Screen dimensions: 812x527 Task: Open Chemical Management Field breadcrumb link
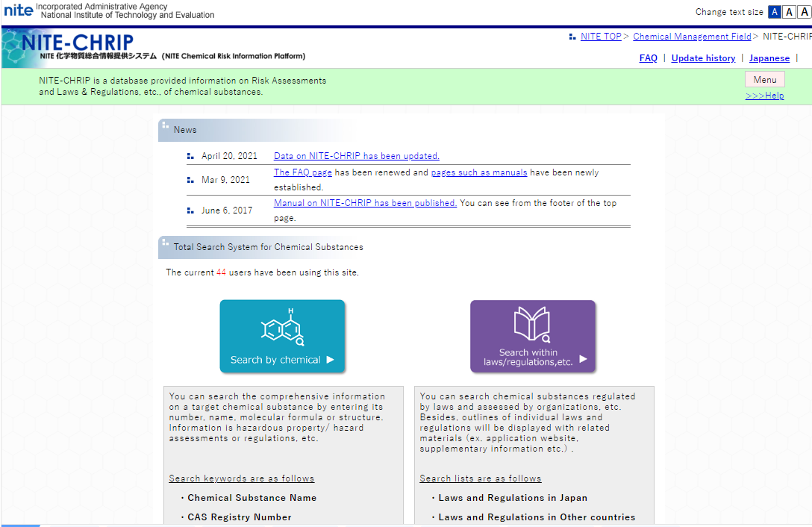[692, 37]
